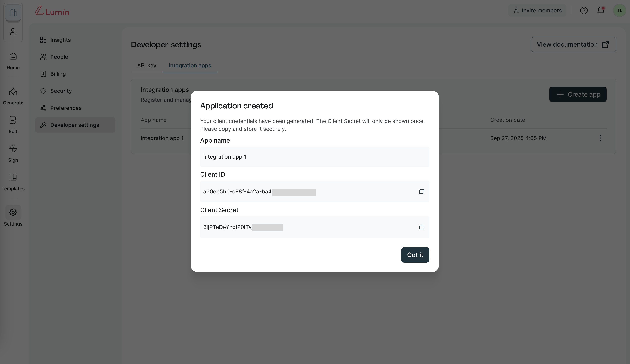The width and height of the screenshot is (630, 364).
Task: Open the Edit section from the sidebar
Action: tap(13, 124)
